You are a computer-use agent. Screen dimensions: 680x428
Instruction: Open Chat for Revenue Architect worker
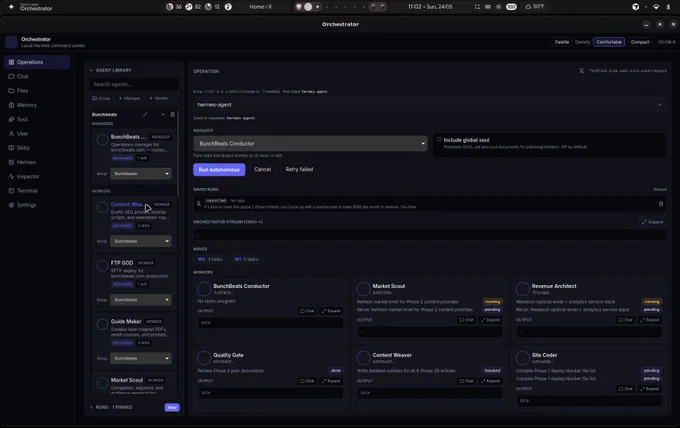(625, 320)
